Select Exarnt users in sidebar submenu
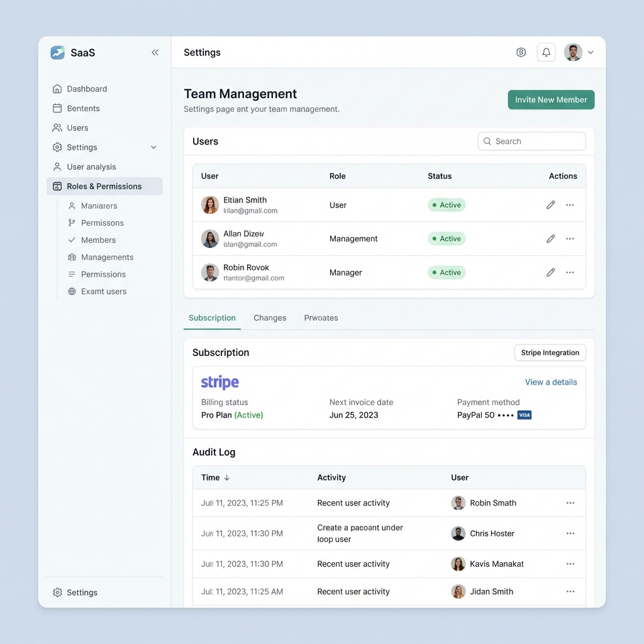Screen dimensions: 644x644 coord(104,291)
